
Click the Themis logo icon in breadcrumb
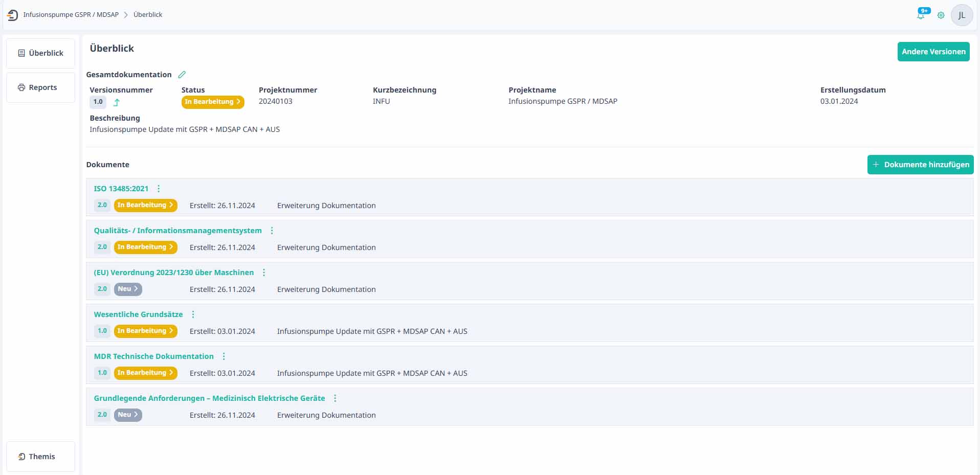[x=13, y=15]
